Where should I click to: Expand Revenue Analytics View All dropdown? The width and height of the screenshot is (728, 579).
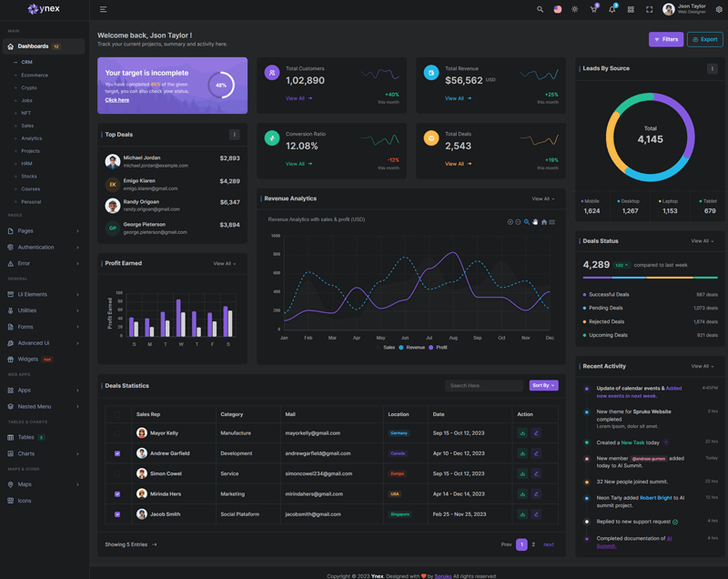[x=542, y=198]
